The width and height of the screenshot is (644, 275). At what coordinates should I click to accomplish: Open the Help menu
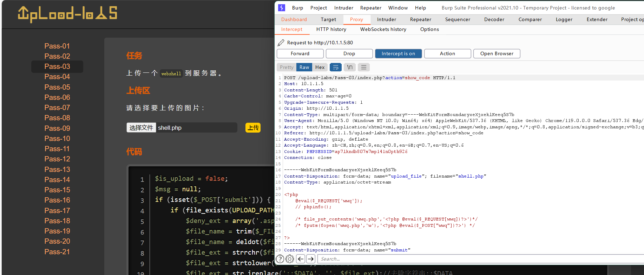pyautogui.click(x=420, y=8)
